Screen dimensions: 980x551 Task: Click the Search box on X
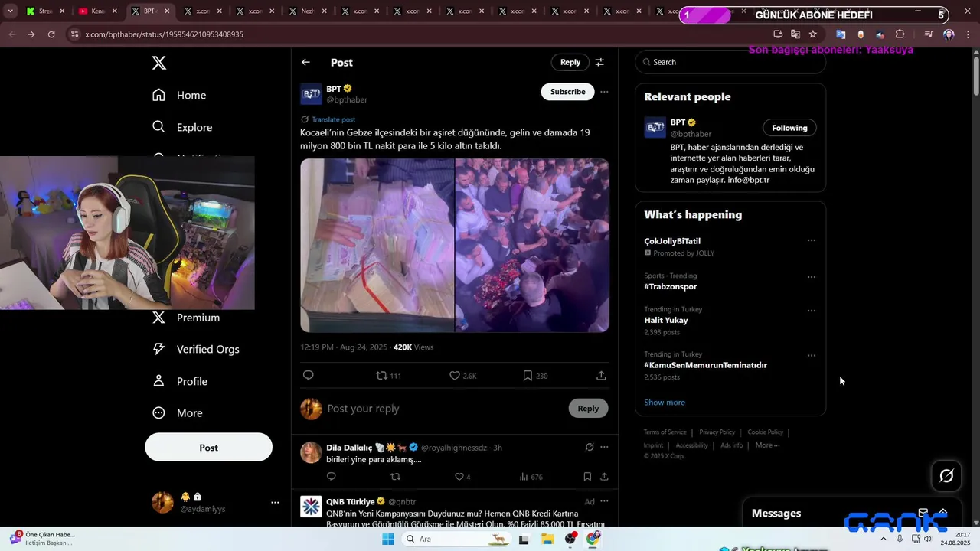tap(730, 62)
